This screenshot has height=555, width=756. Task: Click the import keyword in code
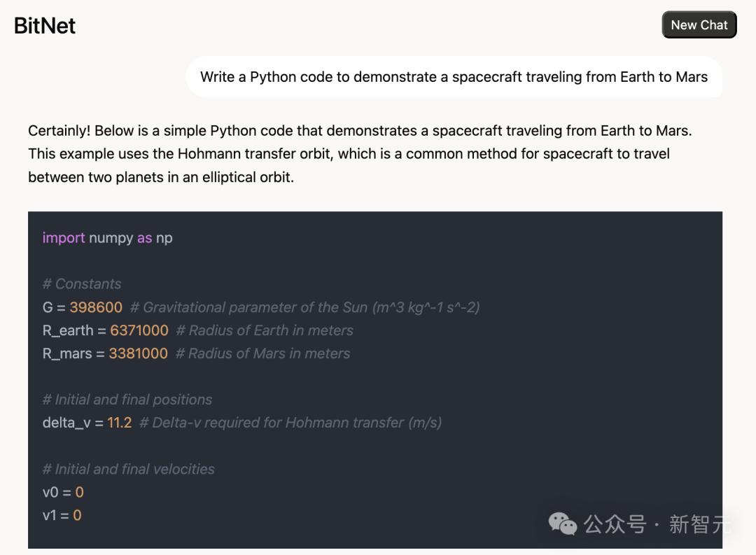tap(64, 238)
